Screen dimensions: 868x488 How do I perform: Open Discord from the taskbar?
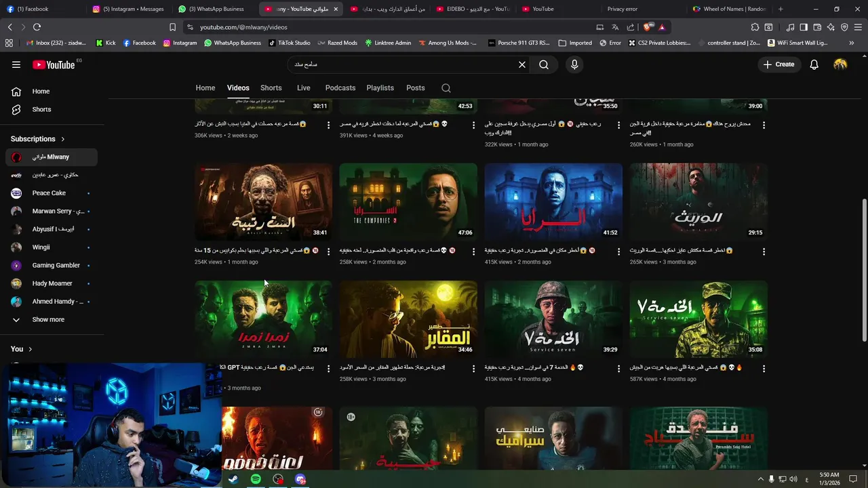(300, 479)
